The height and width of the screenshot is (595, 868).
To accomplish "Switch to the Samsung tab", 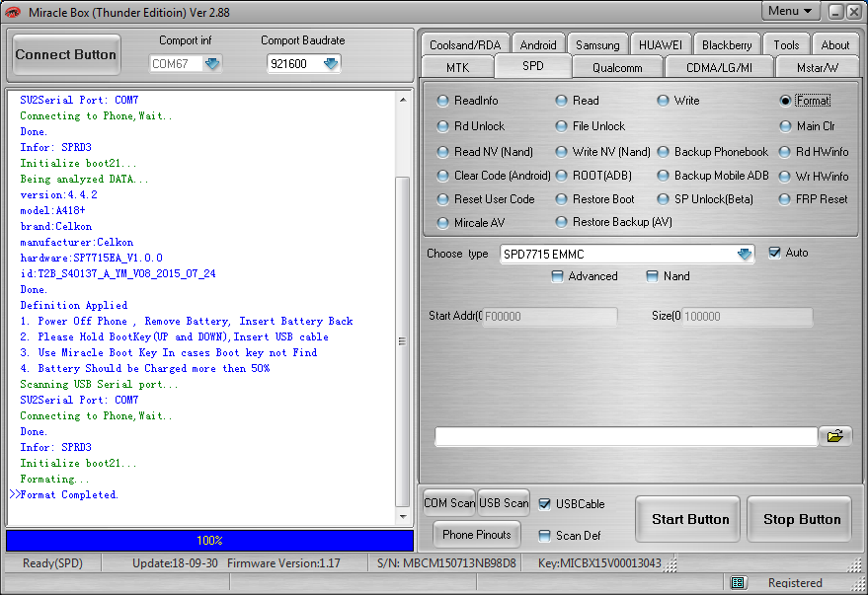I will (597, 44).
